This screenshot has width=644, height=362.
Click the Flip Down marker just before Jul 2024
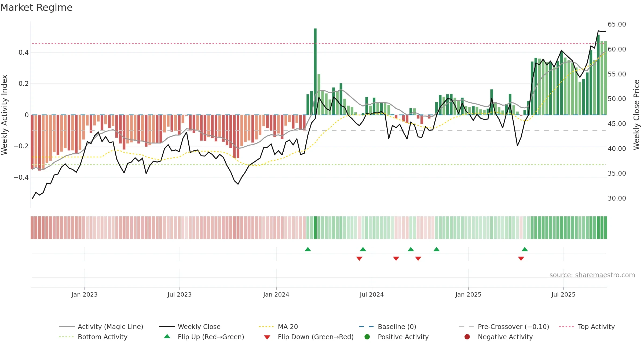point(359,258)
